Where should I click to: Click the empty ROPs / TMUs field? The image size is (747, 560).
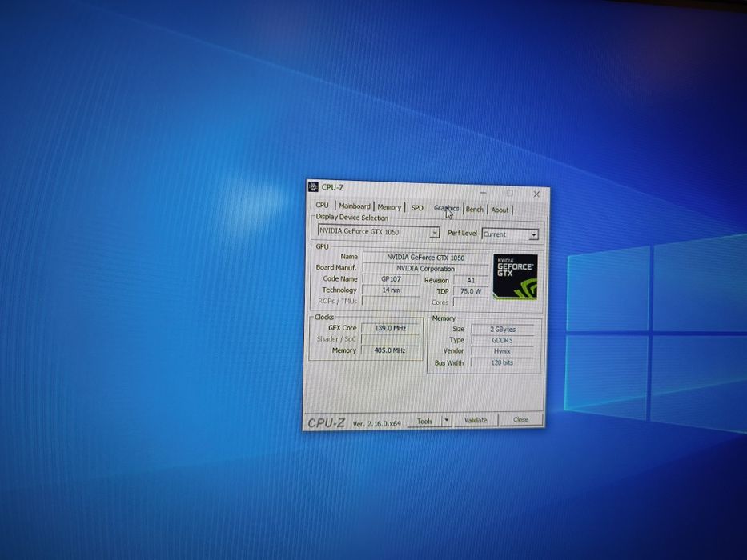pyautogui.click(x=391, y=301)
